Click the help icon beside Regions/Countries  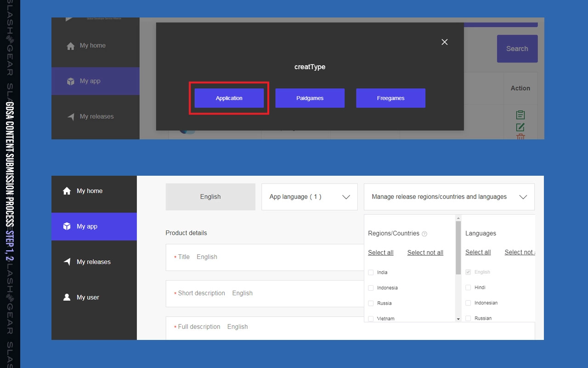424,234
